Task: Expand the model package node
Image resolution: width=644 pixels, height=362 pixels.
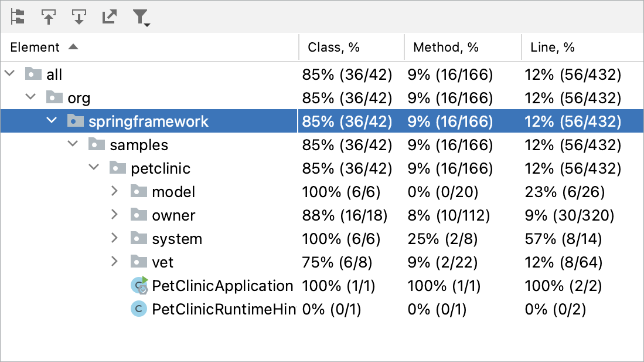Action: (115, 191)
